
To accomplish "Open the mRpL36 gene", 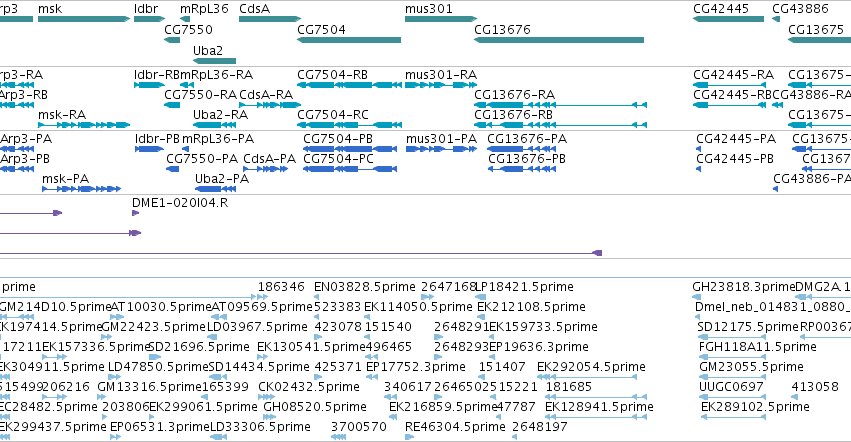I will click(x=185, y=19).
